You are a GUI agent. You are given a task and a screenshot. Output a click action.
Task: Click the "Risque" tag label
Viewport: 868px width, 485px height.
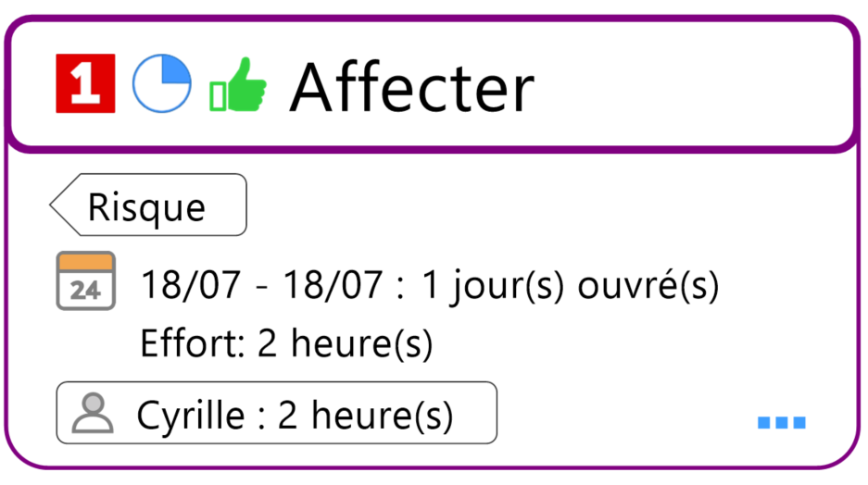pos(146,206)
